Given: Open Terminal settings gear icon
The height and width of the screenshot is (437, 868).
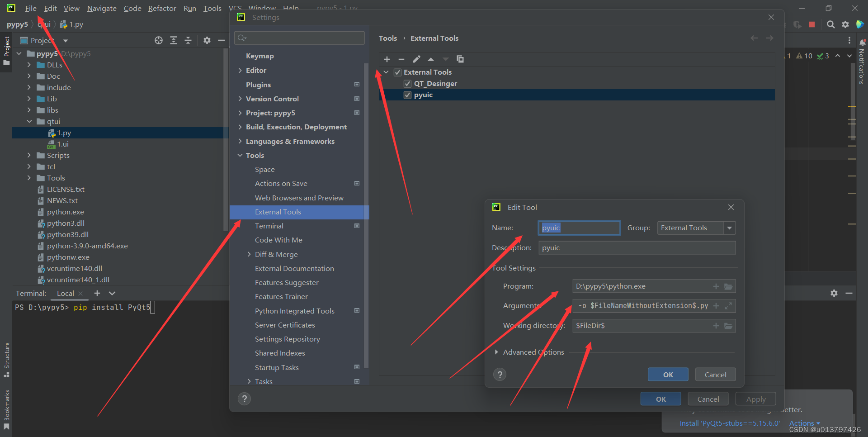Looking at the screenshot, I should coord(834,293).
